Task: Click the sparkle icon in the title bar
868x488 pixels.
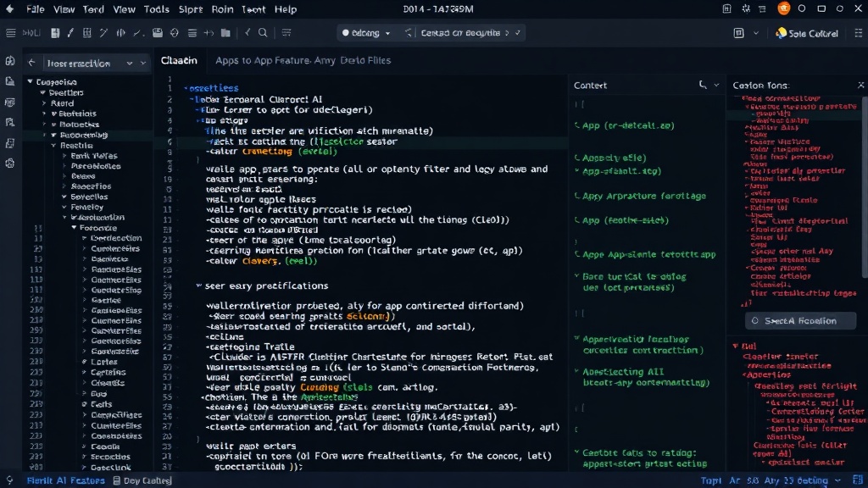Action: tap(746, 8)
